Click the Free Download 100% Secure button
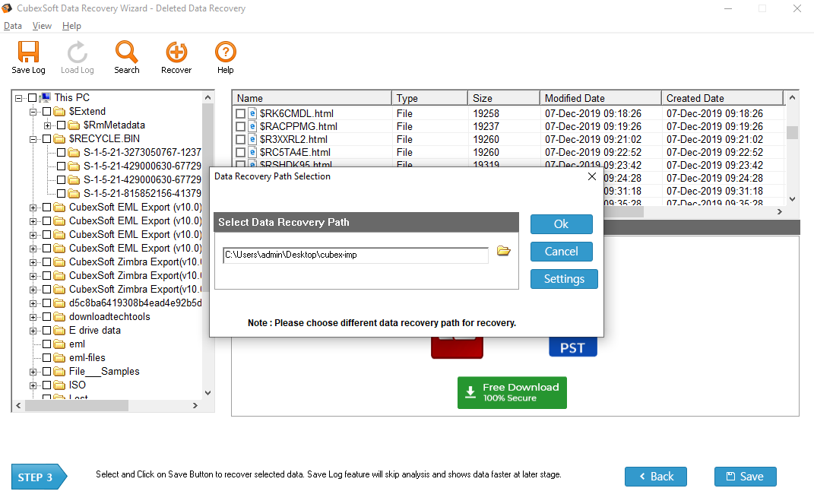 [x=512, y=392]
